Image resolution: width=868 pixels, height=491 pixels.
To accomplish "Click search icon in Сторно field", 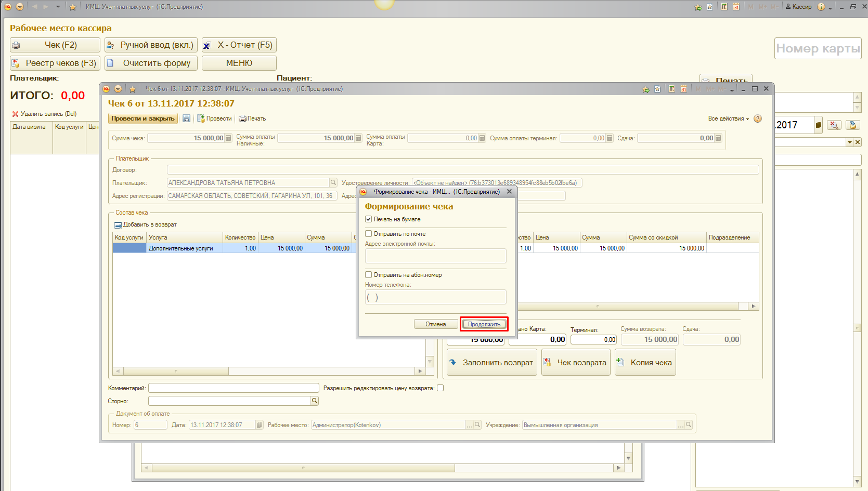I will click(314, 401).
